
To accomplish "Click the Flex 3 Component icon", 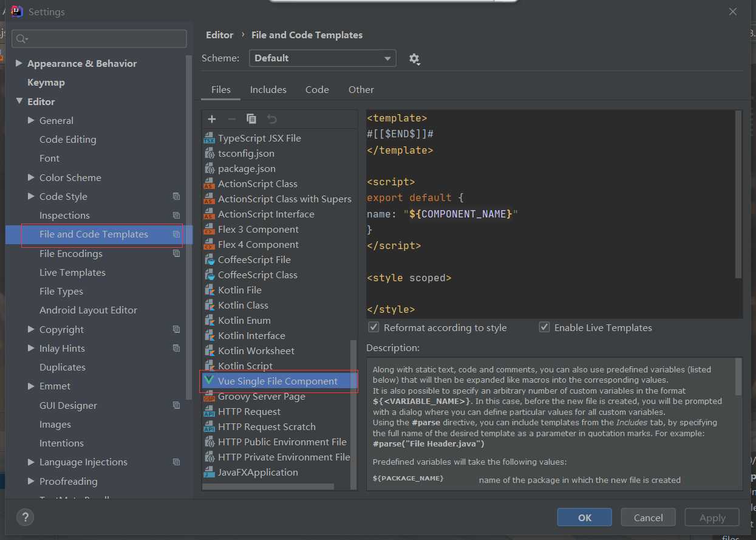I will coord(209,229).
